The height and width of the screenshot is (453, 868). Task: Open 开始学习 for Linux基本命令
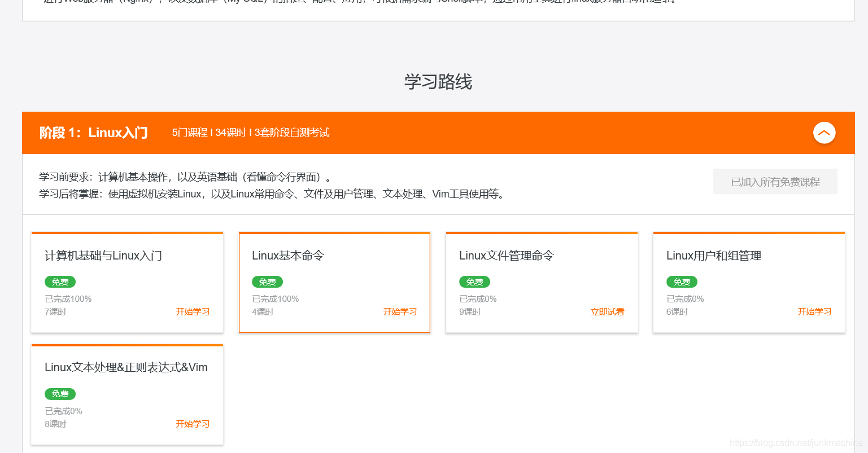(x=399, y=311)
